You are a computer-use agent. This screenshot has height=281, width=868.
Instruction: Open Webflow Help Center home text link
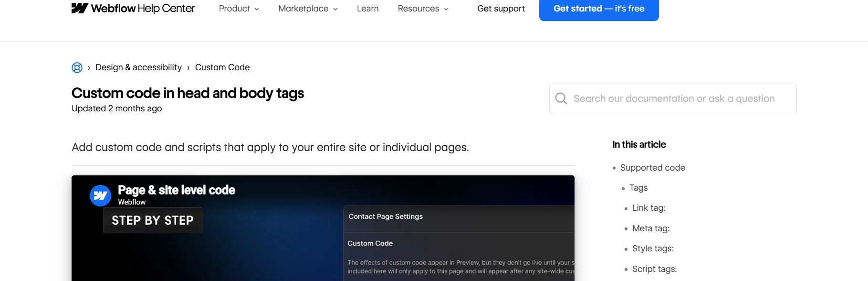143,8
